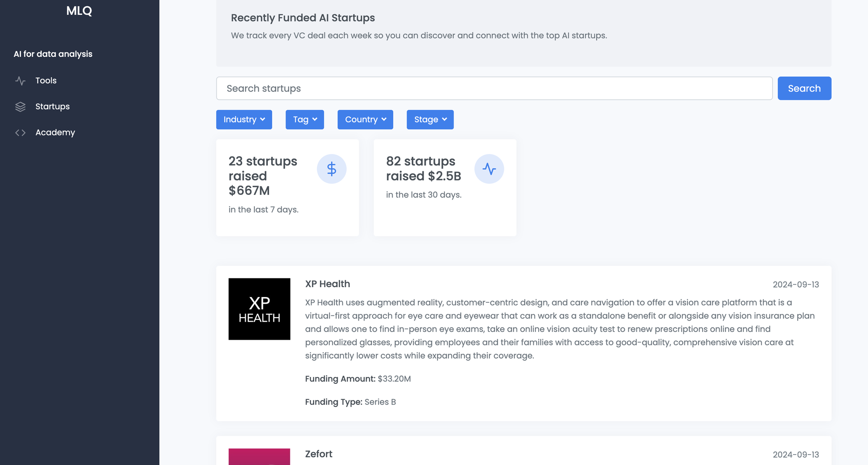Click 'in the last 30 days.' text
The width and height of the screenshot is (868, 465).
coord(424,195)
